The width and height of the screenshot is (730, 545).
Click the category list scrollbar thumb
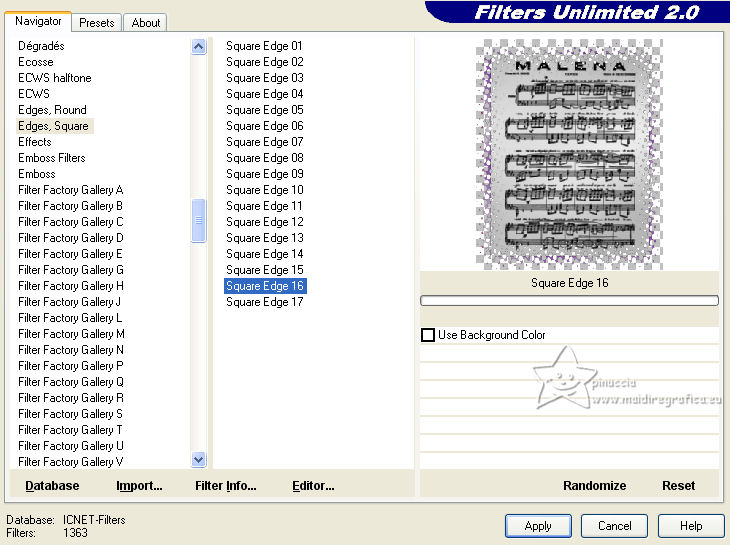click(x=198, y=221)
